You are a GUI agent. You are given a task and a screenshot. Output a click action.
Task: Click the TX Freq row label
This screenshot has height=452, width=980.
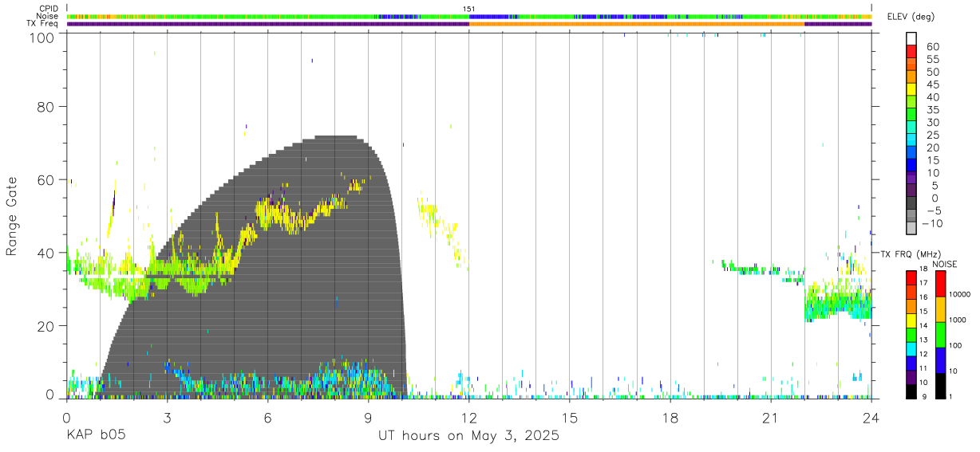tap(44, 24)
